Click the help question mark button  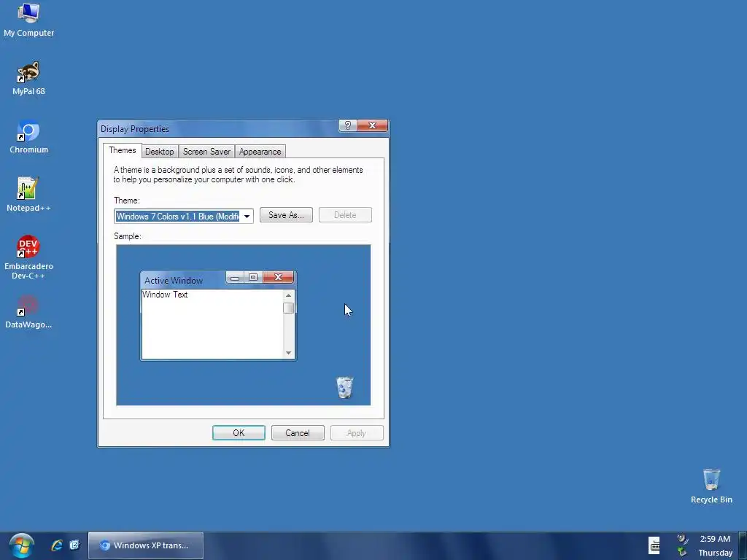click(x=348, y=125)
